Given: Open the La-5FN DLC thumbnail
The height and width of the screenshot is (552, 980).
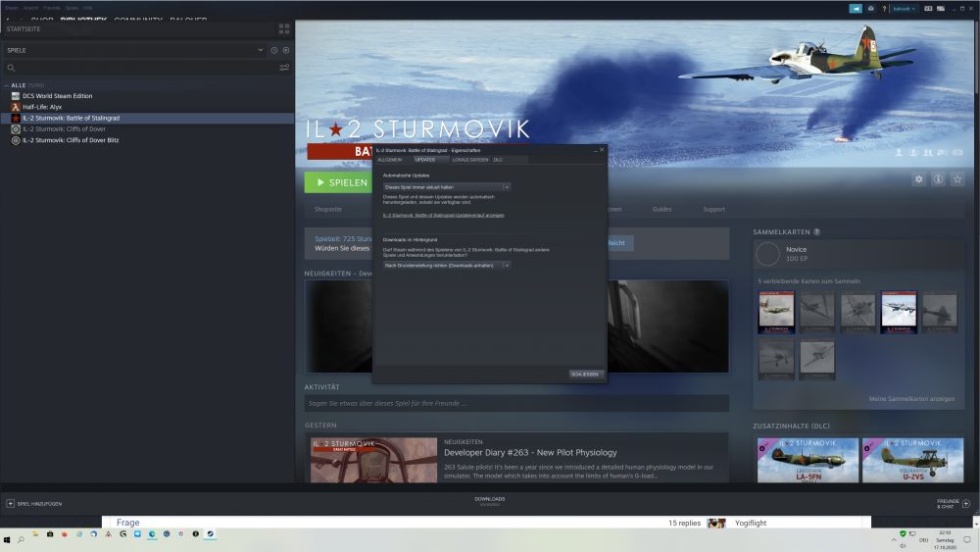Looking at the screenshot, I should [808, 460].
